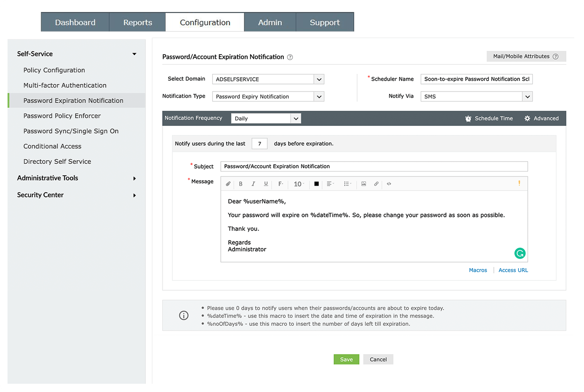Viewport: 584px width, 392px height.
Task: Click the source code view icon
Action: click(x=389, y=184)
